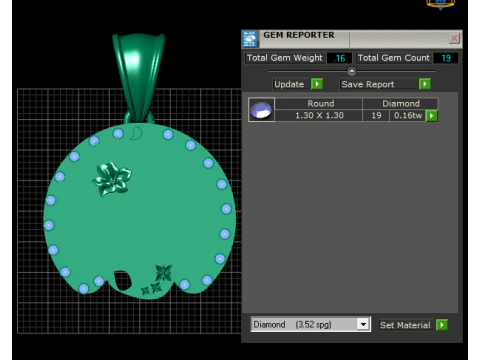
Task: Click the green arrow beside Update
Action: coord(317,84)
